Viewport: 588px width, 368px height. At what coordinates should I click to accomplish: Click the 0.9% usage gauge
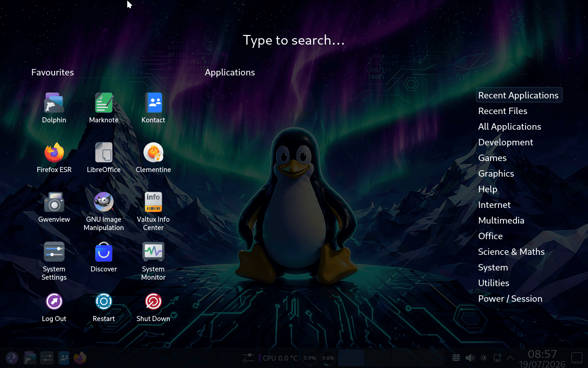(x=310, y=358)
